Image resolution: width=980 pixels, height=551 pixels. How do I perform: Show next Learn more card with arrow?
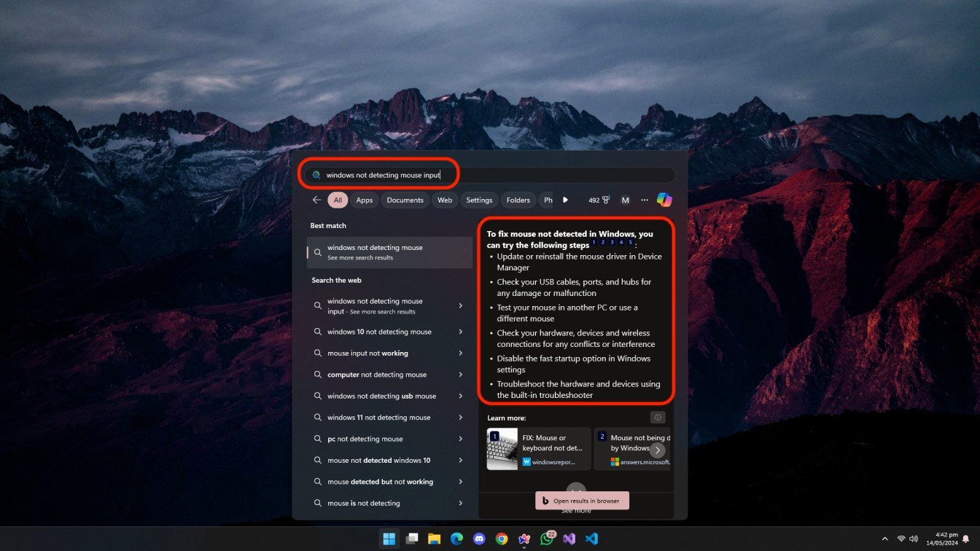coord(657,450)
